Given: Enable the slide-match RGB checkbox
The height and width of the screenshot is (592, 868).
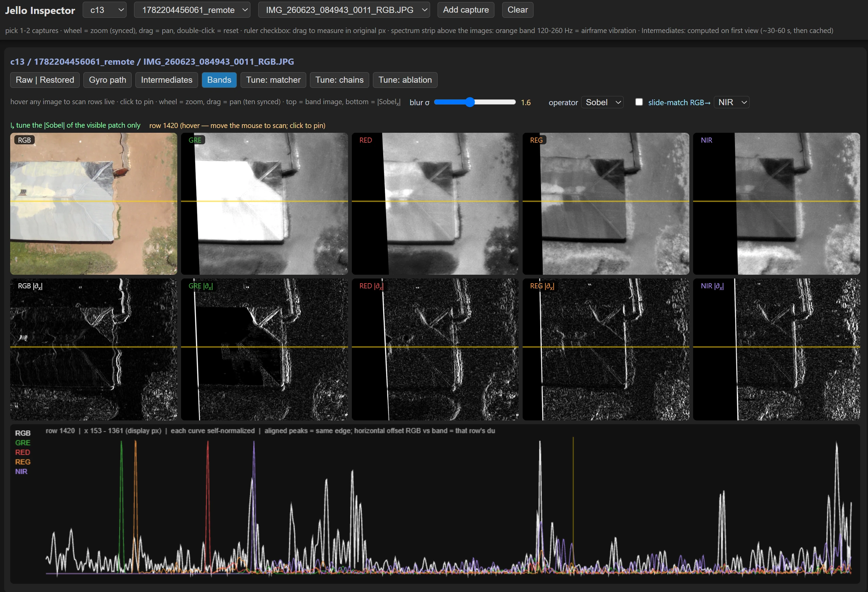Looking at the screenshot, I should pos(639,102).
